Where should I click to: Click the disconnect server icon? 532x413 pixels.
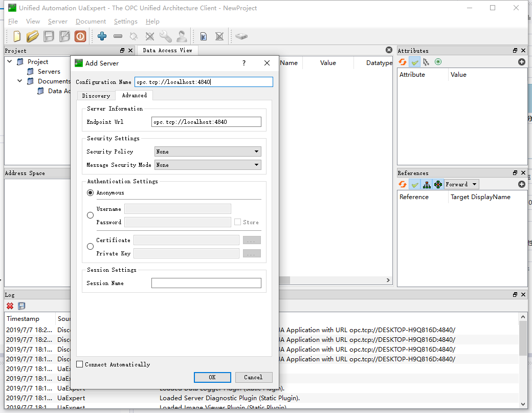click(149, 36)
